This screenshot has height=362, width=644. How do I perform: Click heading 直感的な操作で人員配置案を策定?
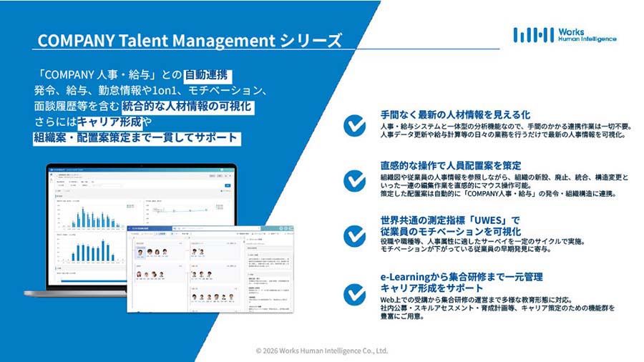(451, 165)
